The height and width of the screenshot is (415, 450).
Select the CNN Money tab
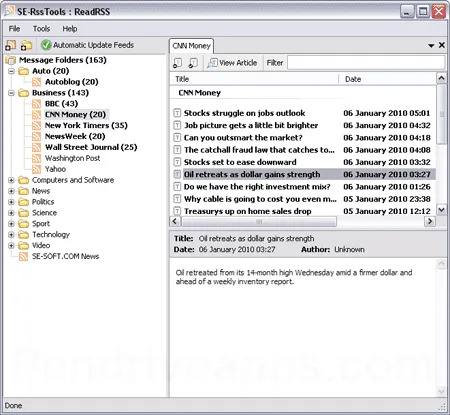point(191,46)
